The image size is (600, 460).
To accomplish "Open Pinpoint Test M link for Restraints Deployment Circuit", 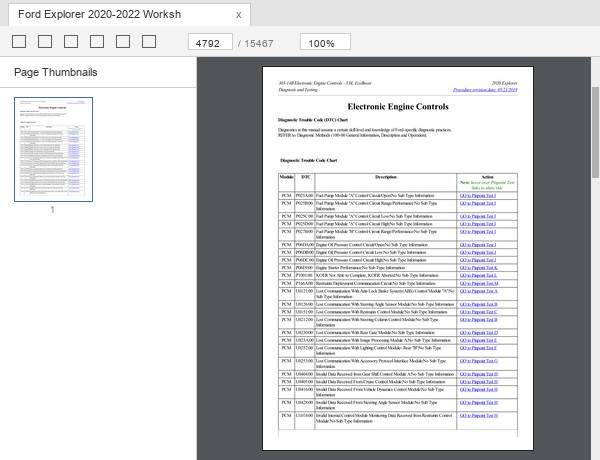I will point(479,284).
